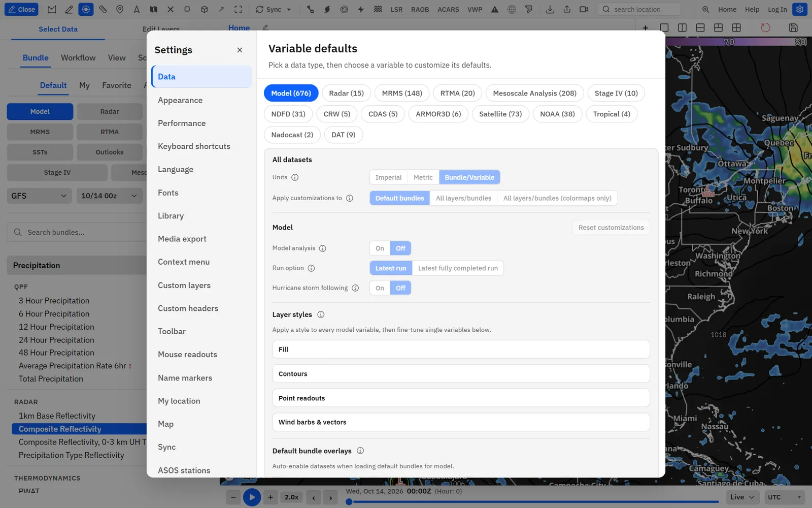Open the video camera record icon
The image size is (812, 508).
pos(584,9)
